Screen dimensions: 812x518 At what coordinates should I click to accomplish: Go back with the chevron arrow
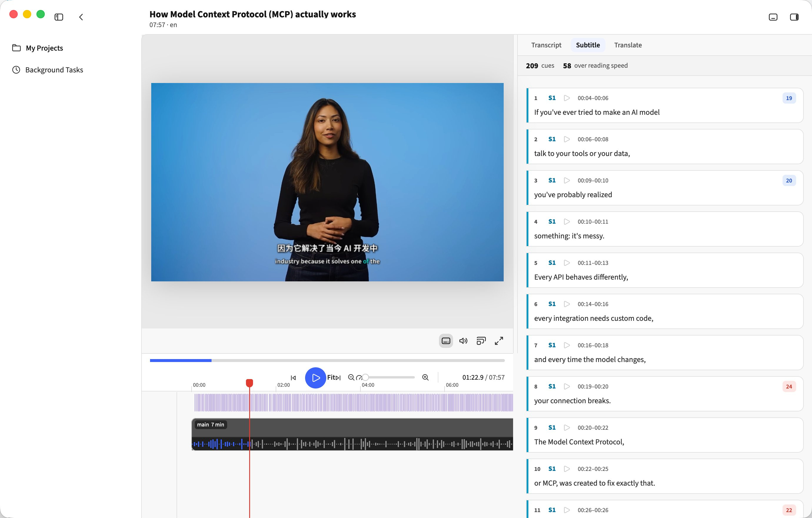click(x=81, y=17)
